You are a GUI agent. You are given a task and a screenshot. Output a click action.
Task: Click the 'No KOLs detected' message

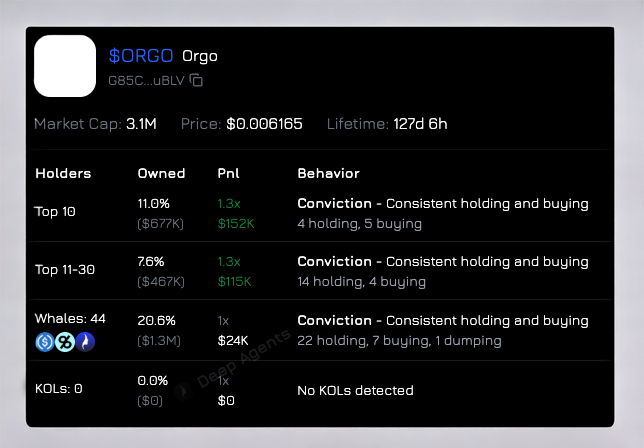pyautogui.click(x=355, y=391)
